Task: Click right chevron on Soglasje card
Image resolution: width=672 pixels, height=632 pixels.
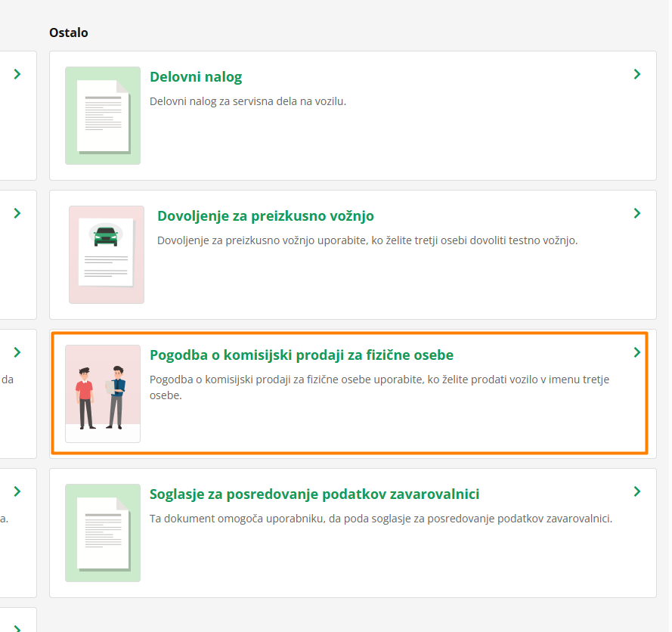Action: pos(637,491)
